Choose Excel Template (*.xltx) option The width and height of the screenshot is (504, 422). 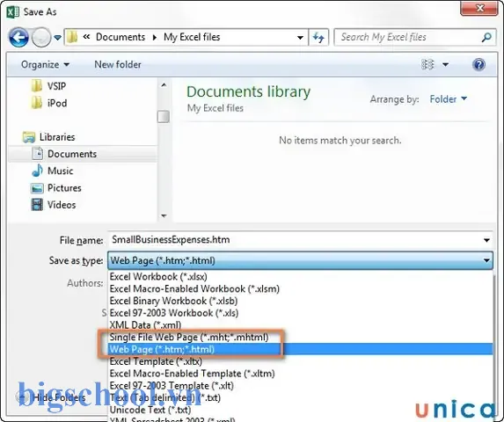pos(300,361)
